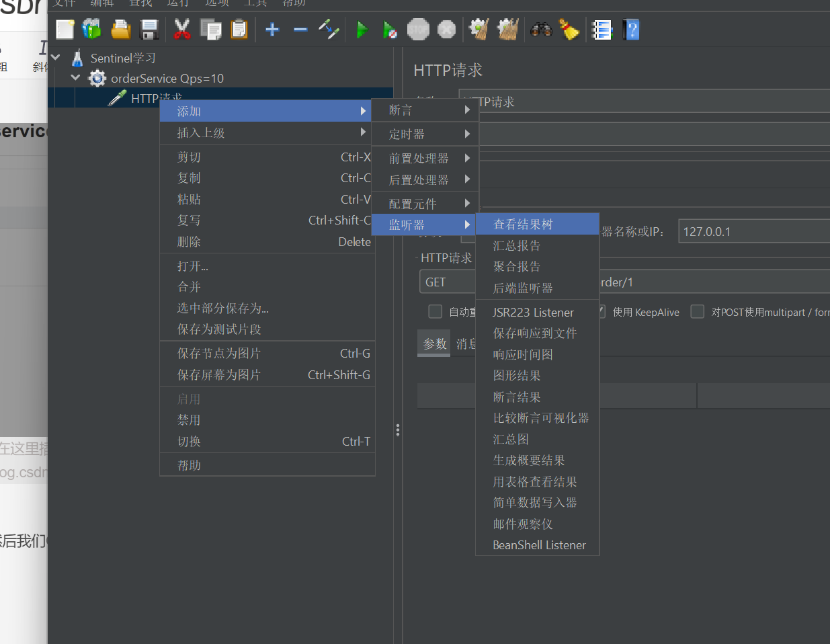Click Start no pauses icon

click(x=390, y=30)
